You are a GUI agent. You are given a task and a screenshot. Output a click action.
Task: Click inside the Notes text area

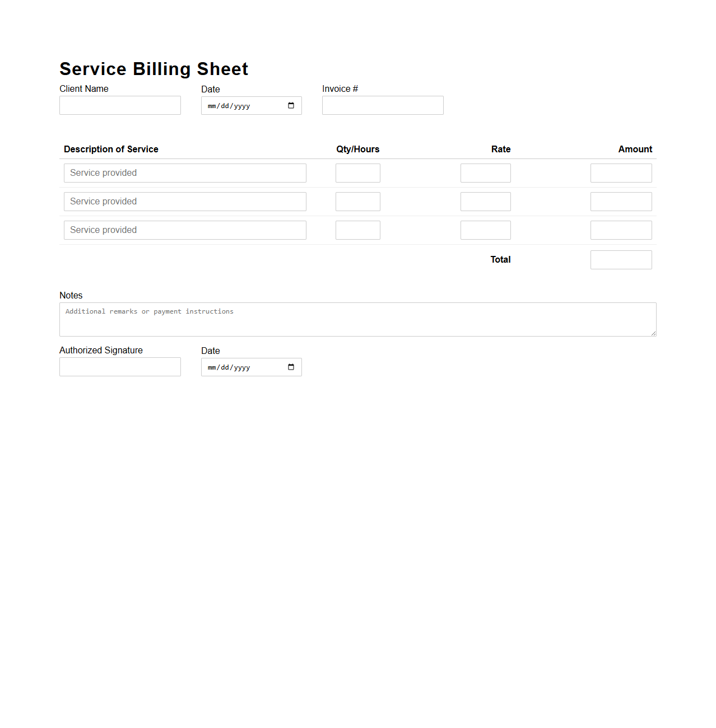coord(357,319)
